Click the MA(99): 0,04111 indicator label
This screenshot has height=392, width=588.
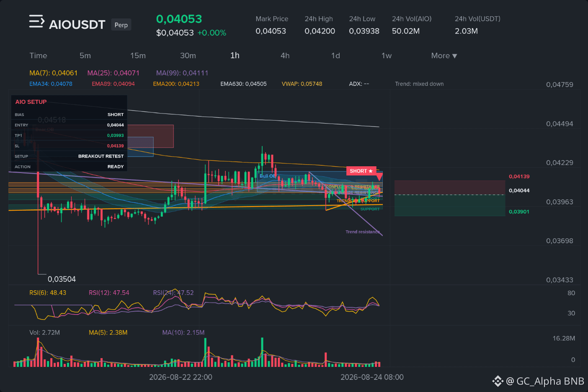[182, 73]
